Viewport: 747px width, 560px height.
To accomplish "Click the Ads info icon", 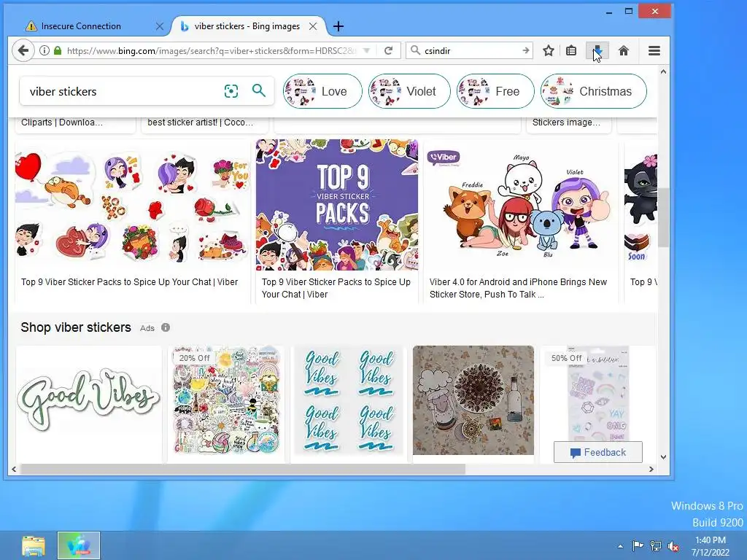I will click(x=166, y=327).
